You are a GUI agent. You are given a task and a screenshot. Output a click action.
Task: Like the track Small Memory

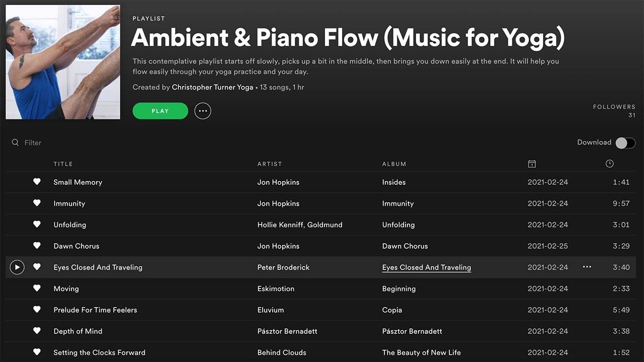(x=37, y=182)
